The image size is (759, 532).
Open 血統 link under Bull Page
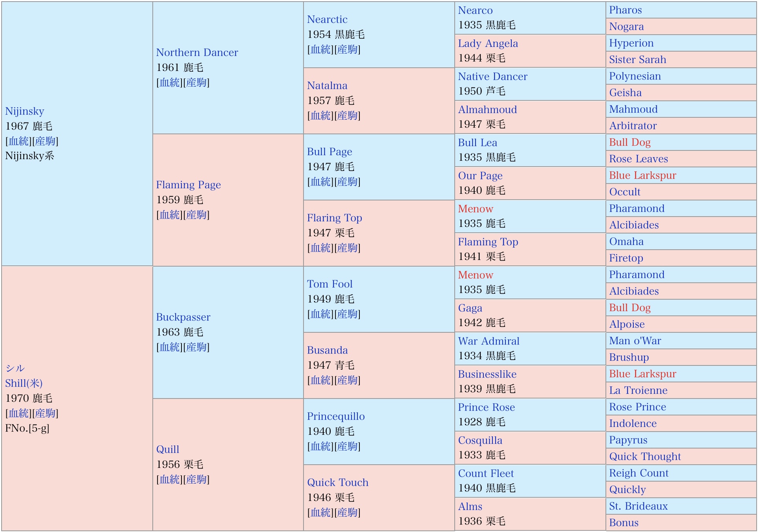click(321, 182)
